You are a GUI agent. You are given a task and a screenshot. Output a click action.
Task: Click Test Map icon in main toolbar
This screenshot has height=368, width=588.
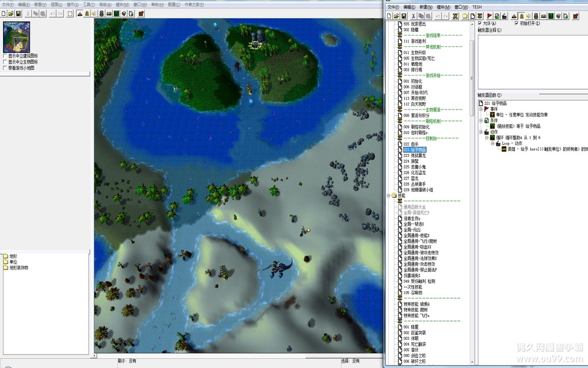click(141, 14)
